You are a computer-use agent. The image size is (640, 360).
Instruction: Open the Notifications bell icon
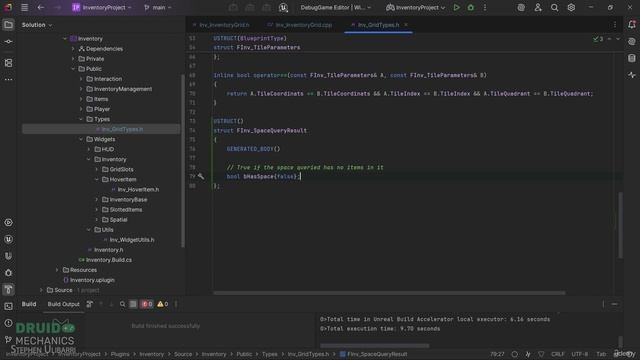632,25
